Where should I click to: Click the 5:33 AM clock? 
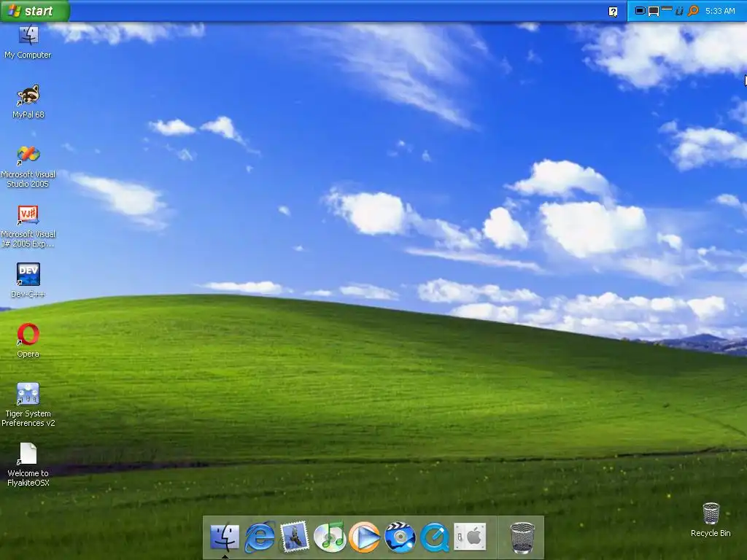pos(720,11)
